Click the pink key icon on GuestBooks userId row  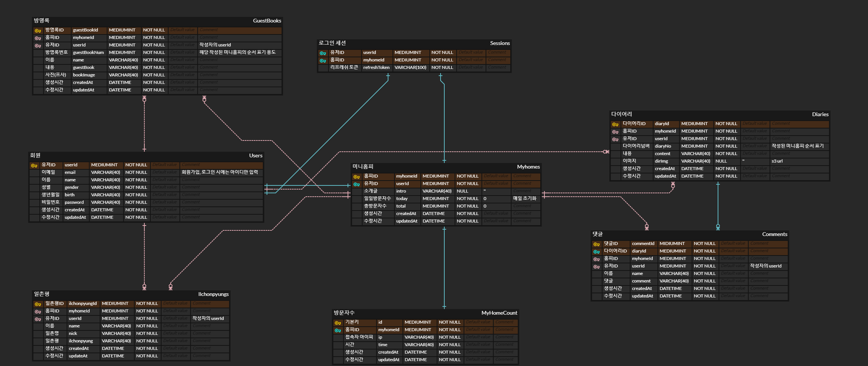(x=38, y=45)
